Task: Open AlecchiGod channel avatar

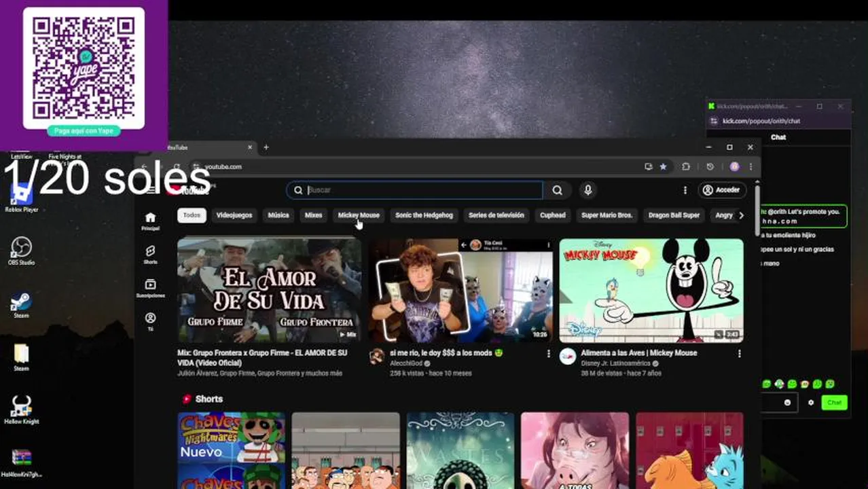Action: tap(376, 357)
